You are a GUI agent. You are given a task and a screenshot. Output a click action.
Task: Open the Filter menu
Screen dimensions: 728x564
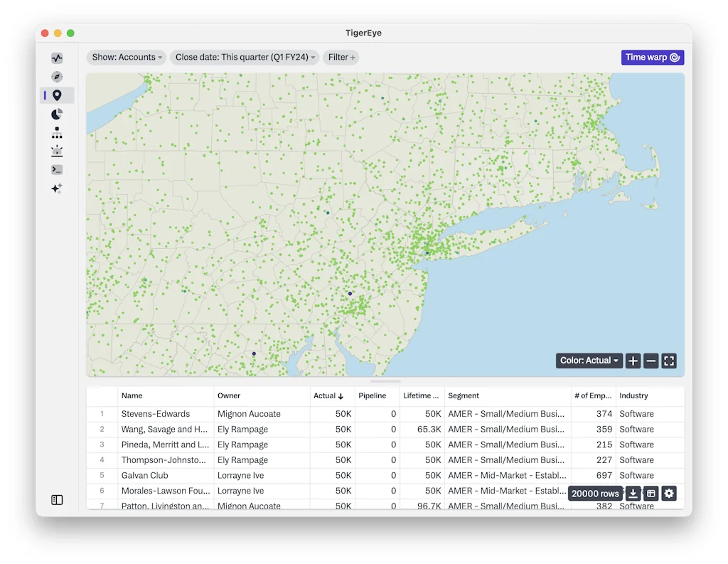click(x=341, y=57)
